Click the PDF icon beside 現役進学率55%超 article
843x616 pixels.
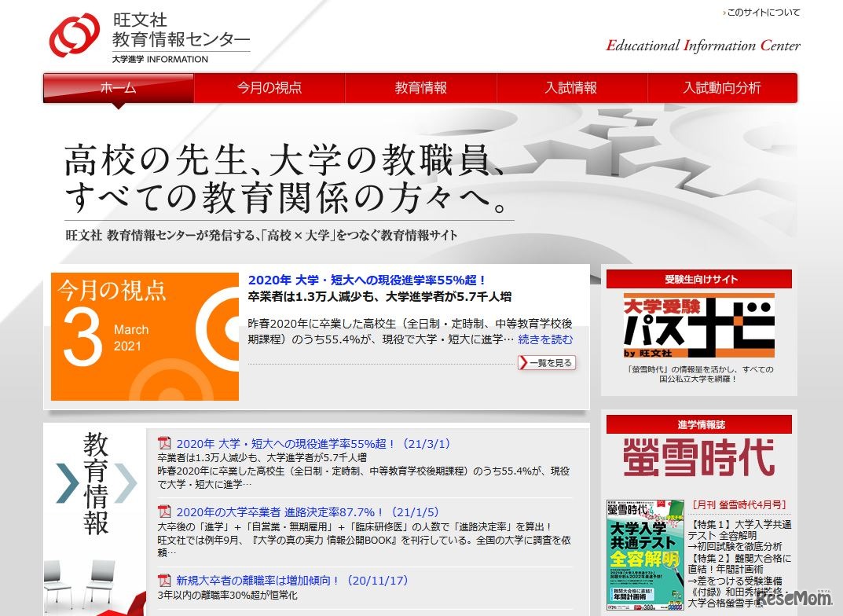tap(163, 442)
